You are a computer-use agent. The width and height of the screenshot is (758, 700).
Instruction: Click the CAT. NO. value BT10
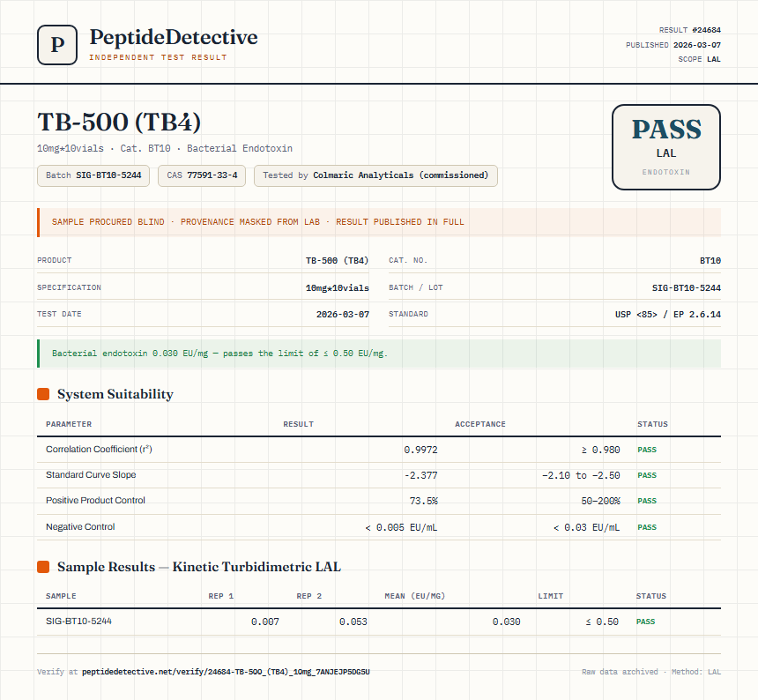(x=710, y=261)
